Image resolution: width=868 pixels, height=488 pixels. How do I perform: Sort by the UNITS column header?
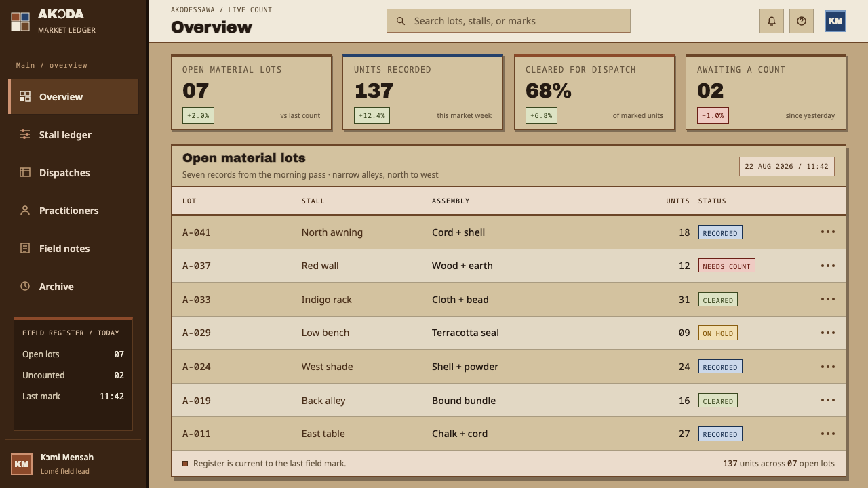[x=677, y=201]
